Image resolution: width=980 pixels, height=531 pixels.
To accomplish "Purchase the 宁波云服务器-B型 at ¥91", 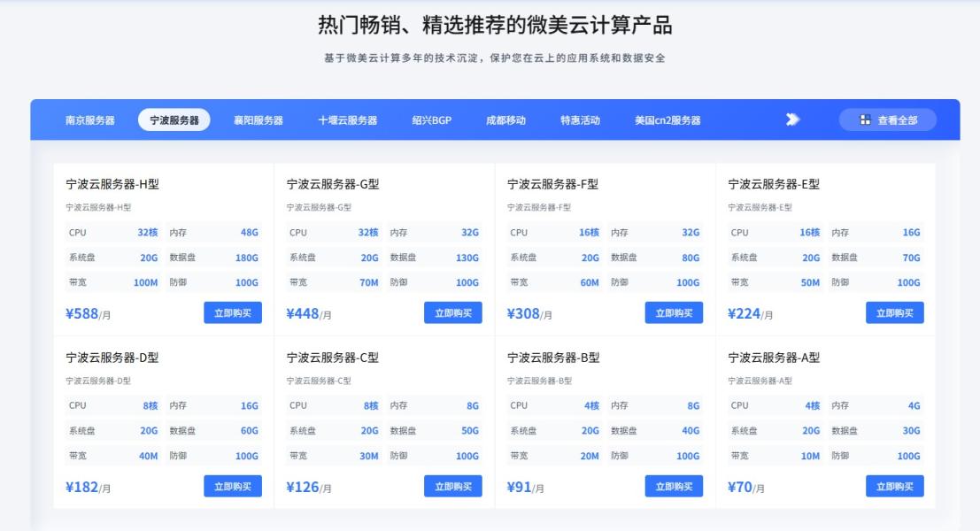I will click(x=674, y=486).
